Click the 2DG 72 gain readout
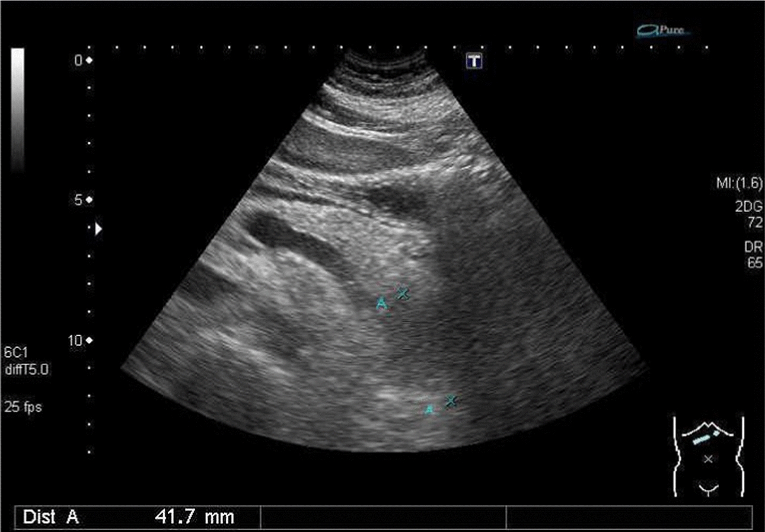This screenshot has height=532, width=765. (749, 214)
